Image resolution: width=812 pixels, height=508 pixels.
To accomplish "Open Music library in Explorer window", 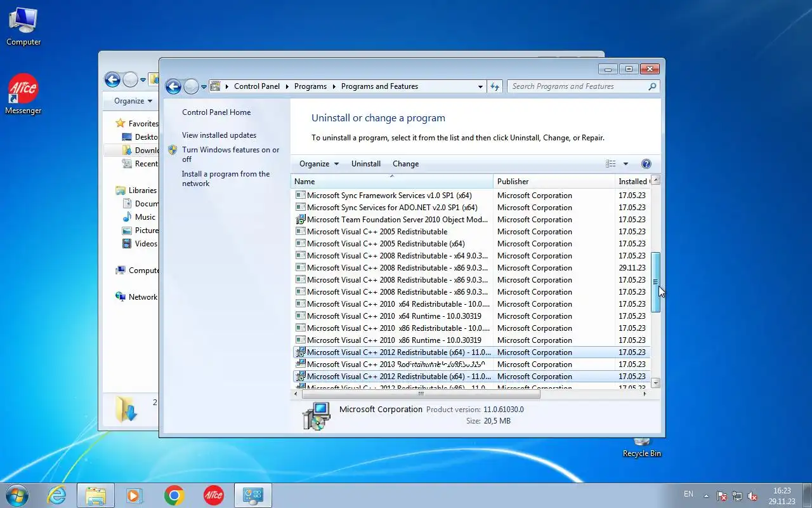I will click(x=145, y=217).
